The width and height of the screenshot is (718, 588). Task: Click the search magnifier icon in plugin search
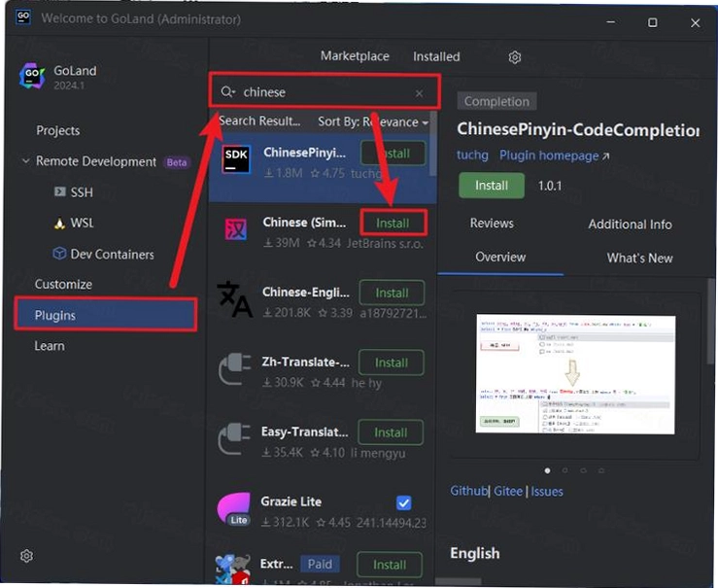tap(227, 92)
